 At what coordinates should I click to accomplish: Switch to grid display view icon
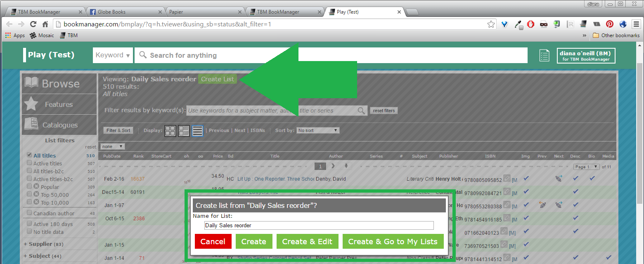point(170,131)
